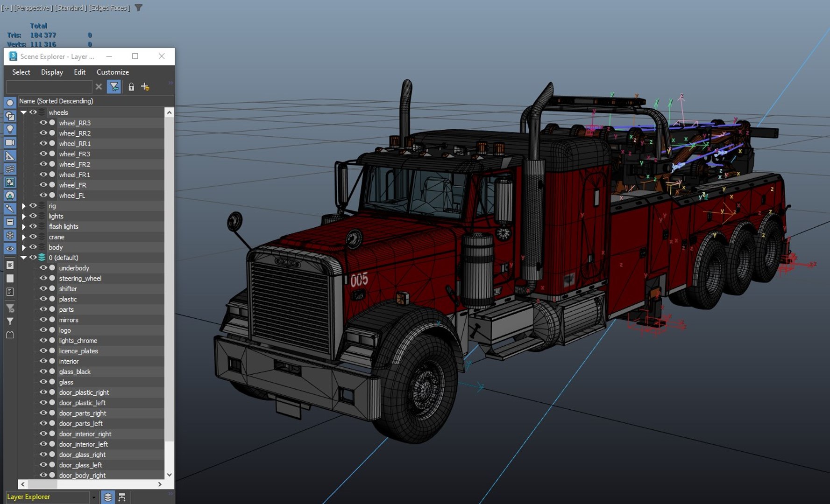The height and width of the screenshot is (504, 830).
Task: Toggle the Display Groups filter icon
Action: click(10, 182)
